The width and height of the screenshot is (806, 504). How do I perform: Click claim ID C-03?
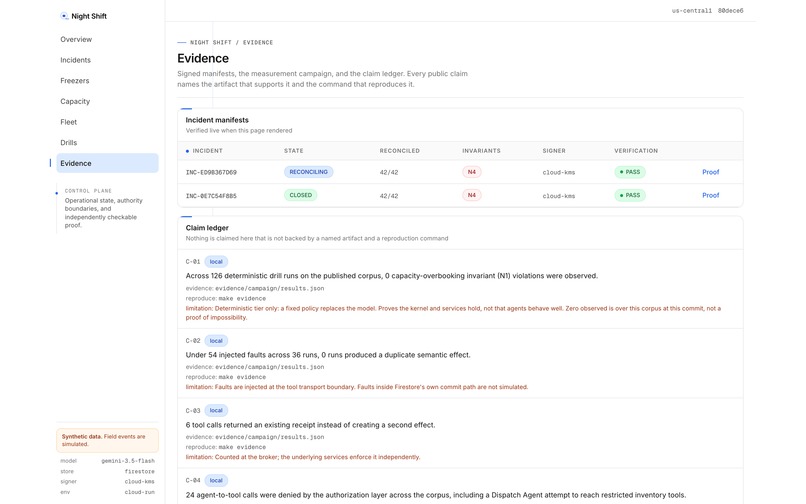[193, 411]
